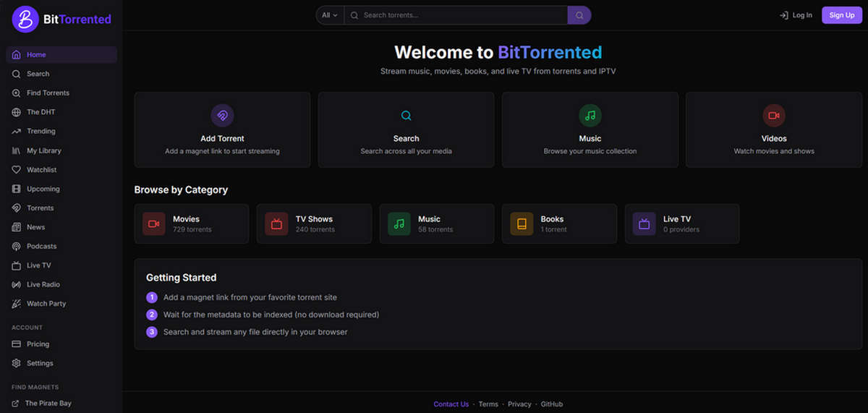Click the Search magnifier icon in sidebar
Viewport: 868px width, 413px height.
pos(17,74)
